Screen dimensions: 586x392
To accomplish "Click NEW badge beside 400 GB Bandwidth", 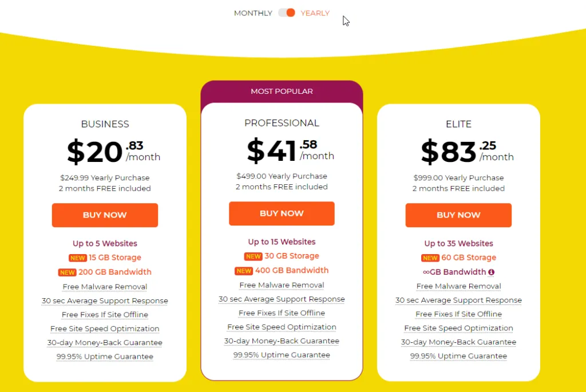I will click(244, 271).
